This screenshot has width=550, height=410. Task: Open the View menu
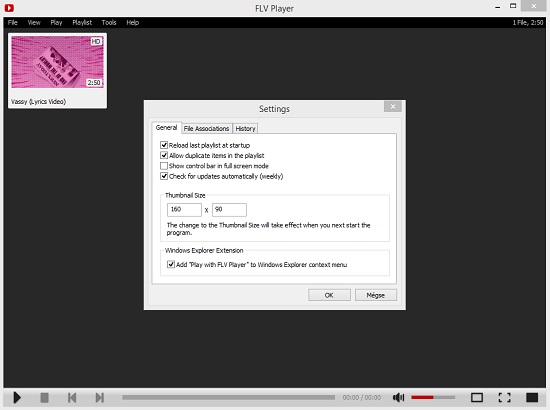coord(34,22)
